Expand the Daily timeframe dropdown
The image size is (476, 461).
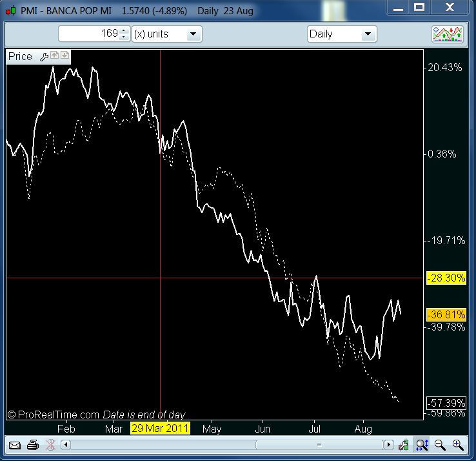(x=368, y=34)
